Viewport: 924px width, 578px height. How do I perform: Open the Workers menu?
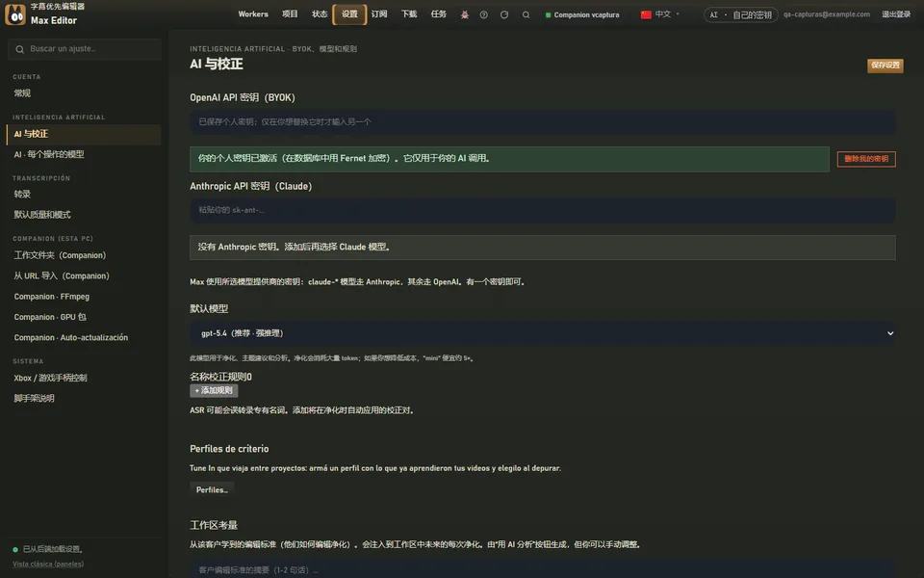tap(253, 14)
